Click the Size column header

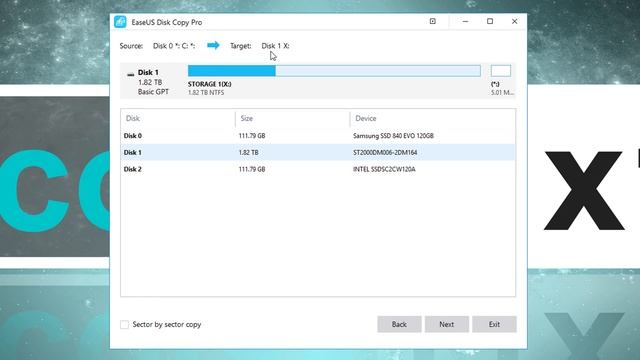tap(247, 118)
